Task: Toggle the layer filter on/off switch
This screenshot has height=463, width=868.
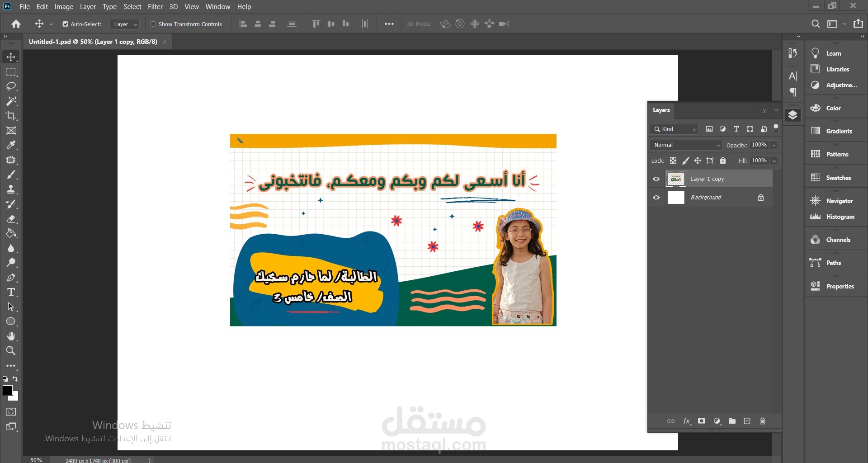Action: coord(776,128)
